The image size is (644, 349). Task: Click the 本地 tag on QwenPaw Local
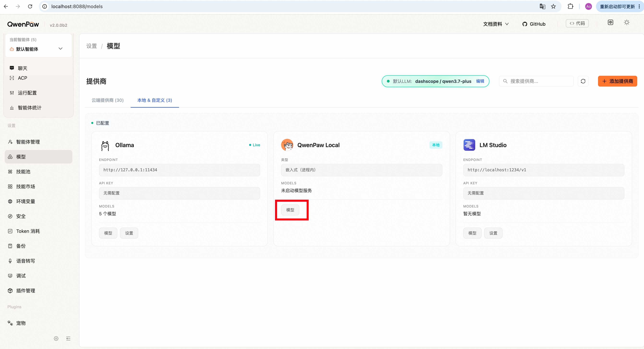436,145
